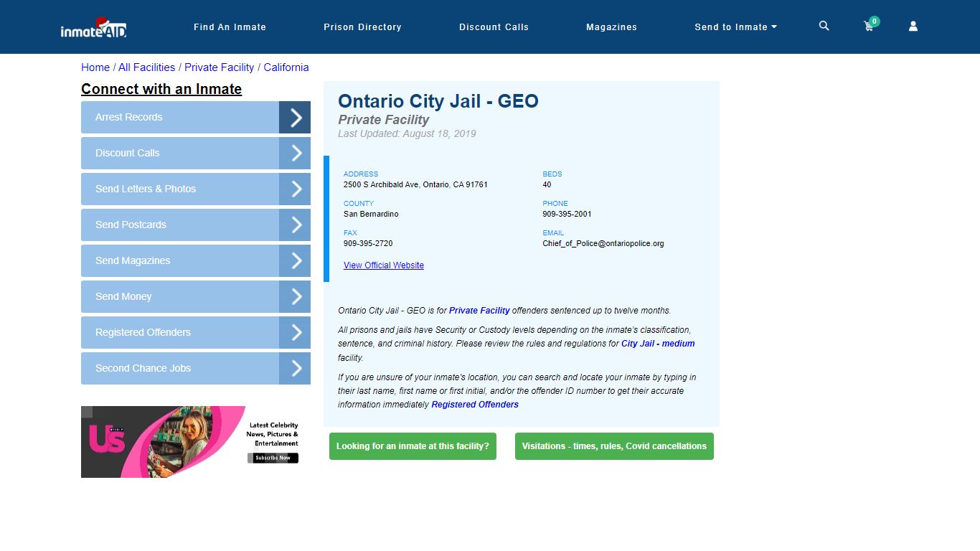Click the arrow beside Send Letters & Photos
The width and height of the screenshot is (980, 551).
click(x=295, y=189)
